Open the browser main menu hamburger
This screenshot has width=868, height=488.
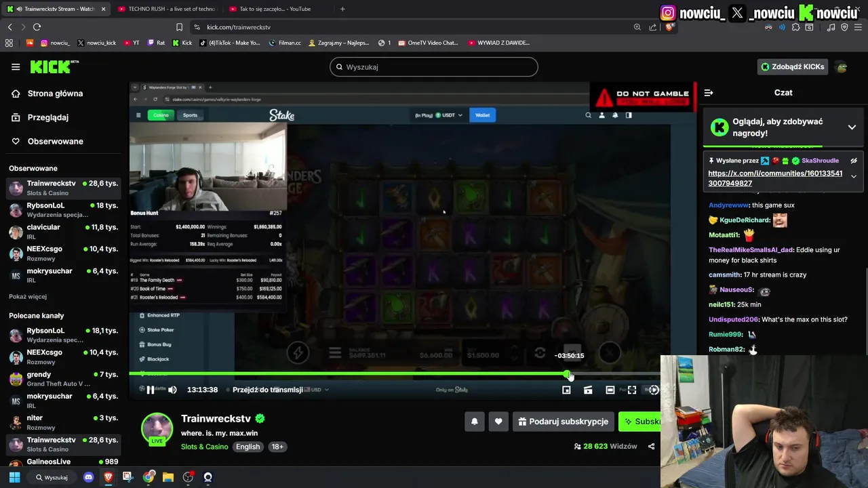coord(859,27)
